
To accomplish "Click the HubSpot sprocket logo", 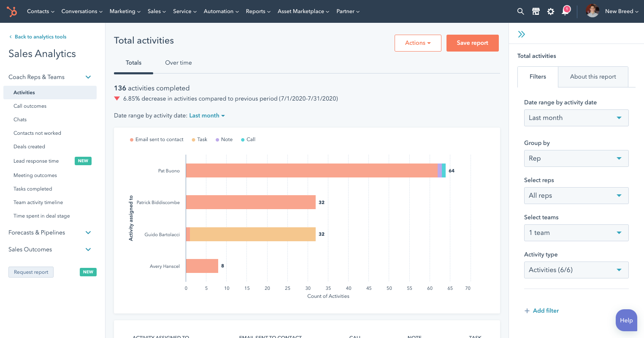I will [12, 11].
